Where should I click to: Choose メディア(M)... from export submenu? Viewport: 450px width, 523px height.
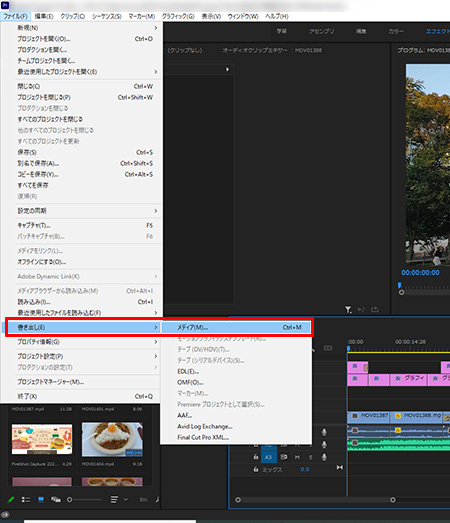236,328
